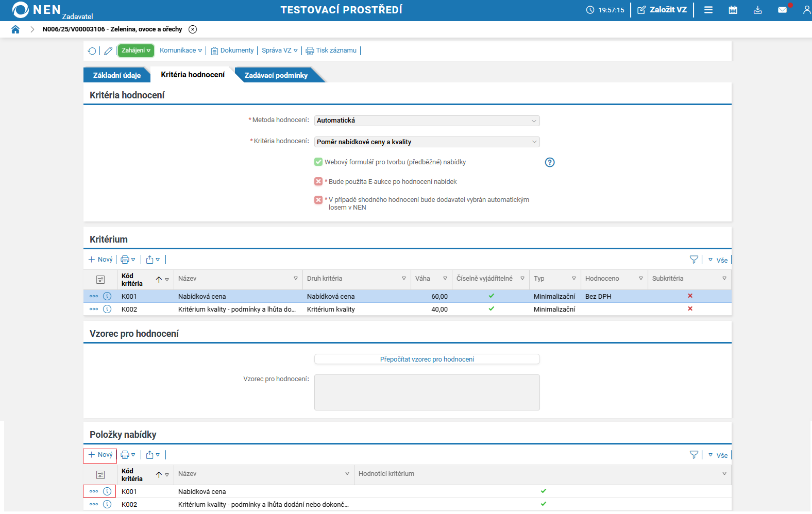The image size is (812, 514).
Task: Click Přepočítat vzorec pro hodnocení button
Action: coord(427,359)
